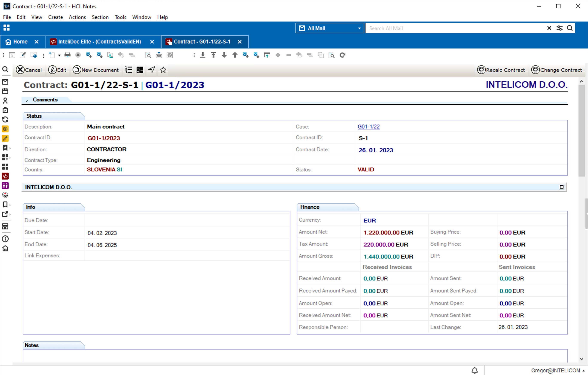Click the Print toolbar icon
The height and width of the screenshot is (375, 588).
tap(67, 55)
